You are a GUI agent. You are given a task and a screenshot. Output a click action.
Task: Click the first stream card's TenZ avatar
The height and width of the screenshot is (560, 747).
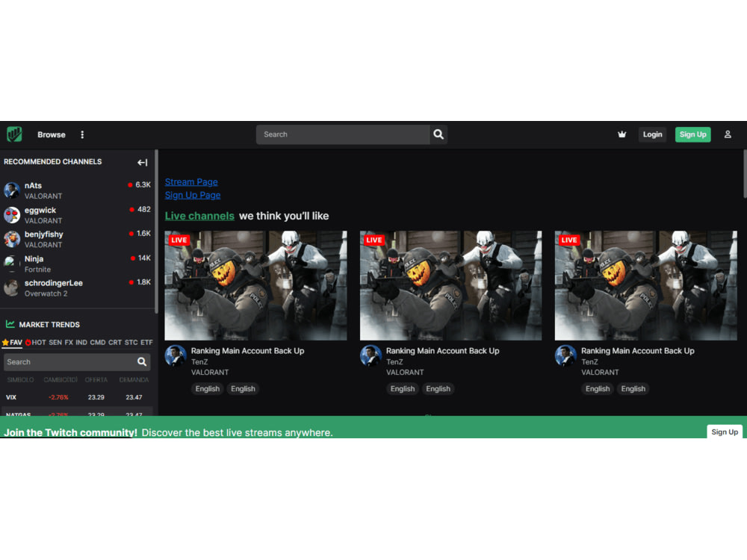coord(176,355)
